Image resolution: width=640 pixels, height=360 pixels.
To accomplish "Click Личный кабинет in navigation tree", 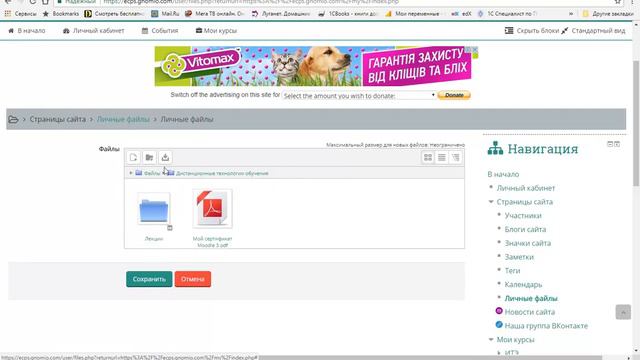I will point(525,188).
